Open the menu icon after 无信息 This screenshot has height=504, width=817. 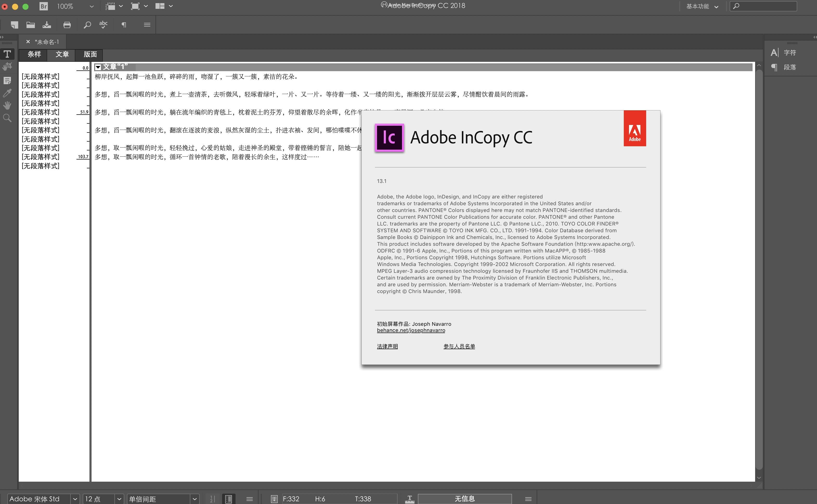(528, 499)
